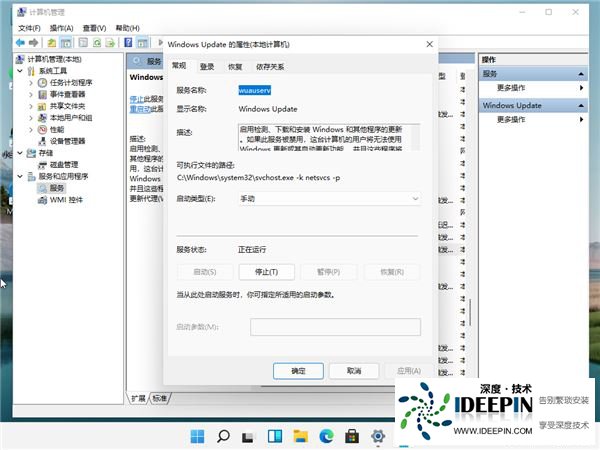Collapse the 存储 tree node
Viewport: 600px width, 450px height.
pyautogui.click(x=20, y=153)
